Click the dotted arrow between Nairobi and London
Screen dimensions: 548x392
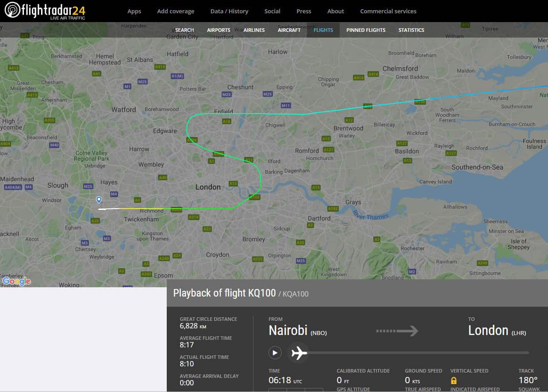397,331
